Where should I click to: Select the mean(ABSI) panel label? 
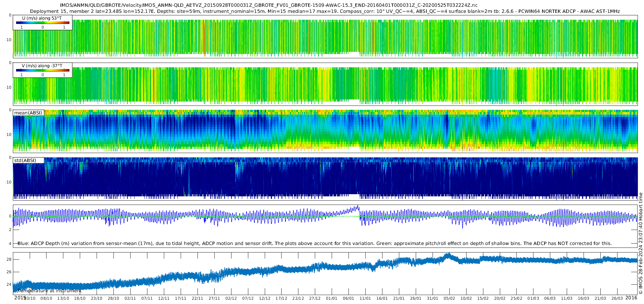[28, 113]
